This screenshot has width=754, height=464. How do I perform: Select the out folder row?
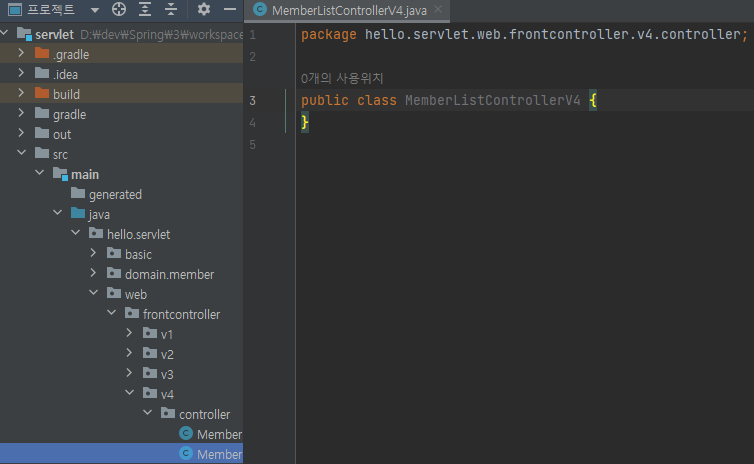tap(121, 134)
